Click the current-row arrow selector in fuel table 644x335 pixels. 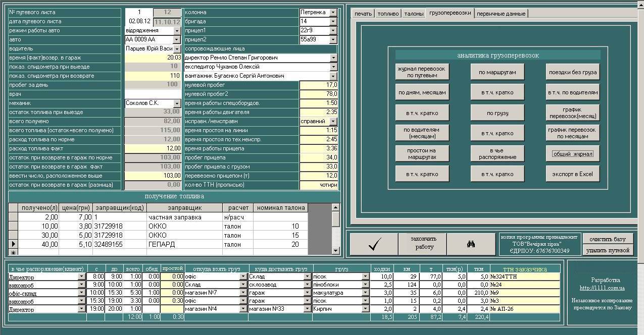(x=14, y=244)
